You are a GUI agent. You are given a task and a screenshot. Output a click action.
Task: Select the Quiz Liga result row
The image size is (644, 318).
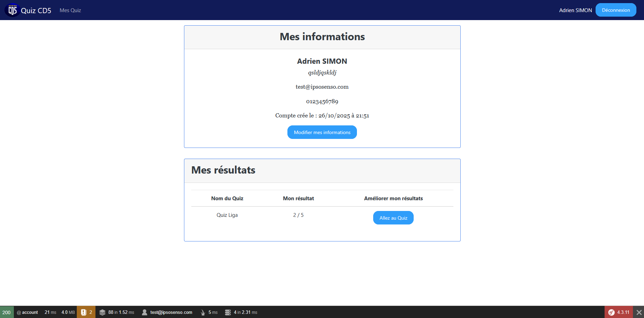coord(227,215)
